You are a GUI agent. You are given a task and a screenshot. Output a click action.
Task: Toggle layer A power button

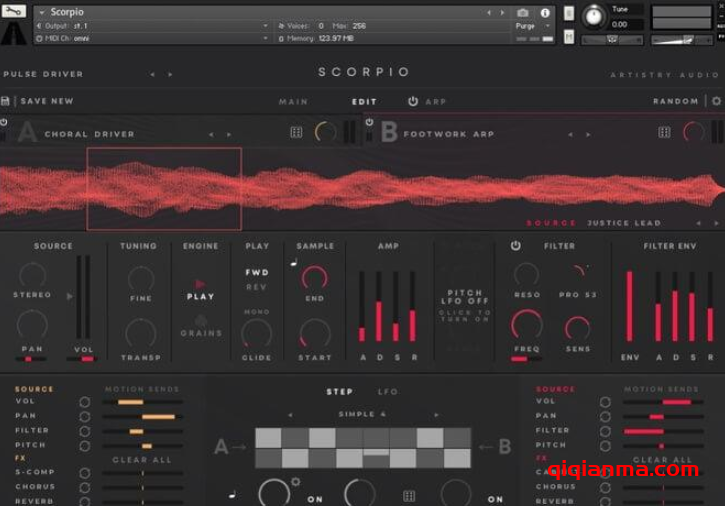point(4,123)
